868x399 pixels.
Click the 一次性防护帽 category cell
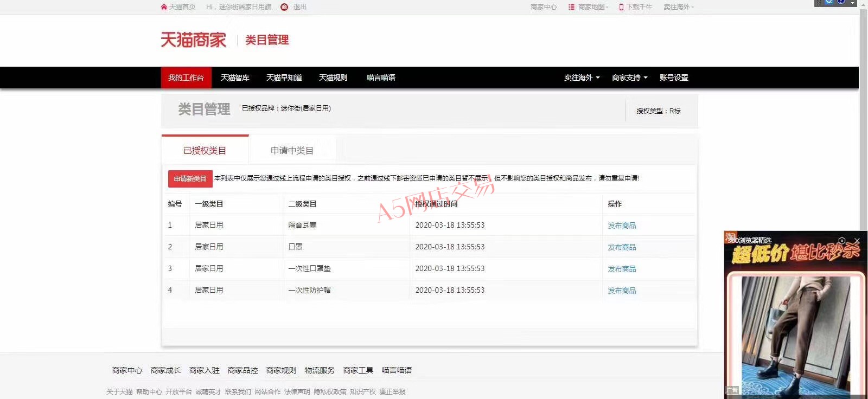click(309, 290)
